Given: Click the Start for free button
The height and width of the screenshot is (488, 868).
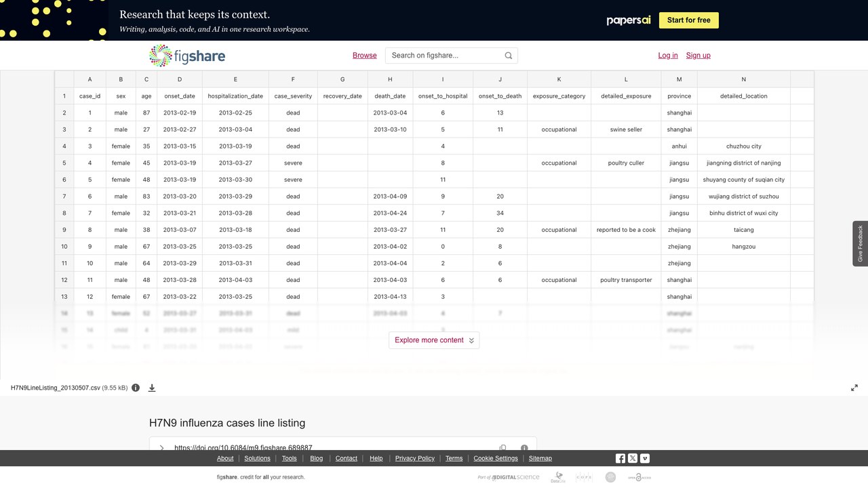Looking at the screenshot, I should (x=689, y=20).
